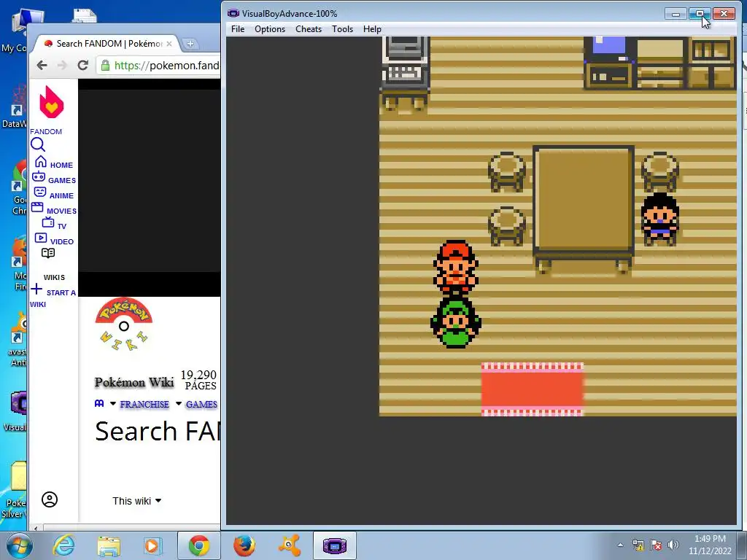Click the Pokémon Wiki Pokéball logo

click(124, 324)
